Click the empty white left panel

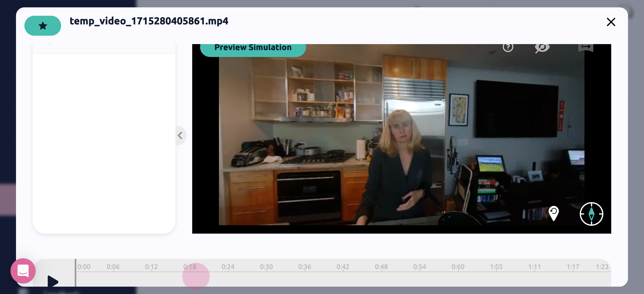point(104,142)
